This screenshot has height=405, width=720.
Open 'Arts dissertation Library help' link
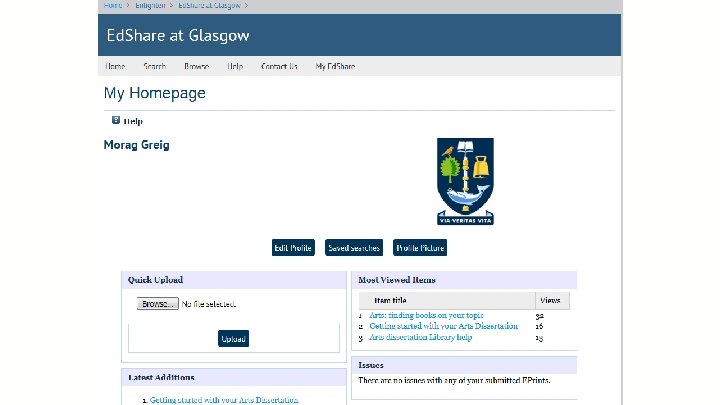click(x=421, y=337)
